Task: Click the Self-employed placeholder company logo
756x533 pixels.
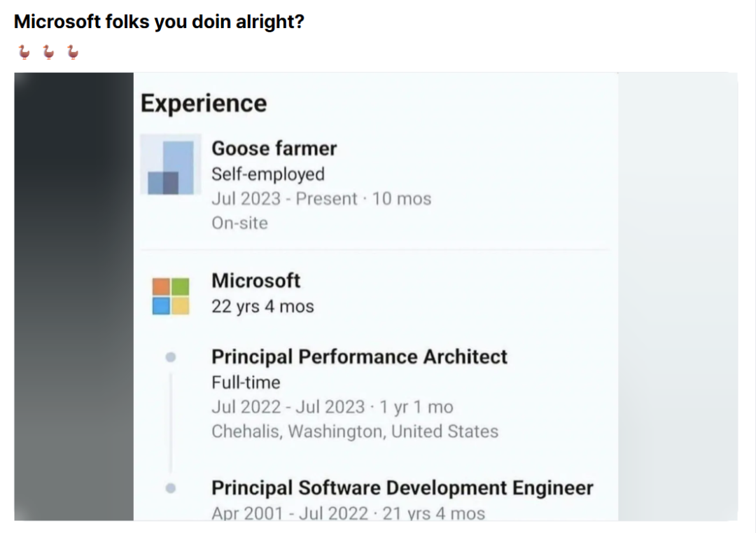Action: [171, 165]
